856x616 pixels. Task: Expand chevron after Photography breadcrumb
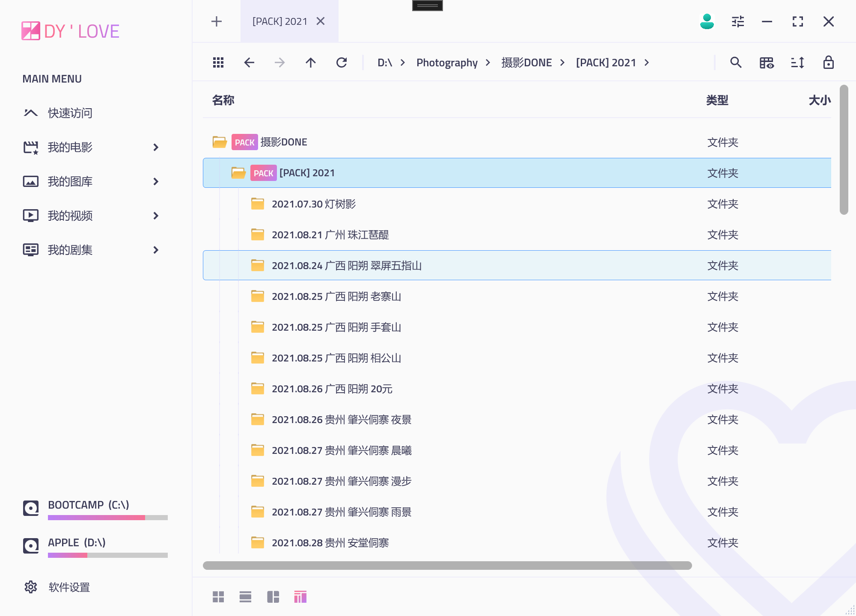click(488, 63)
